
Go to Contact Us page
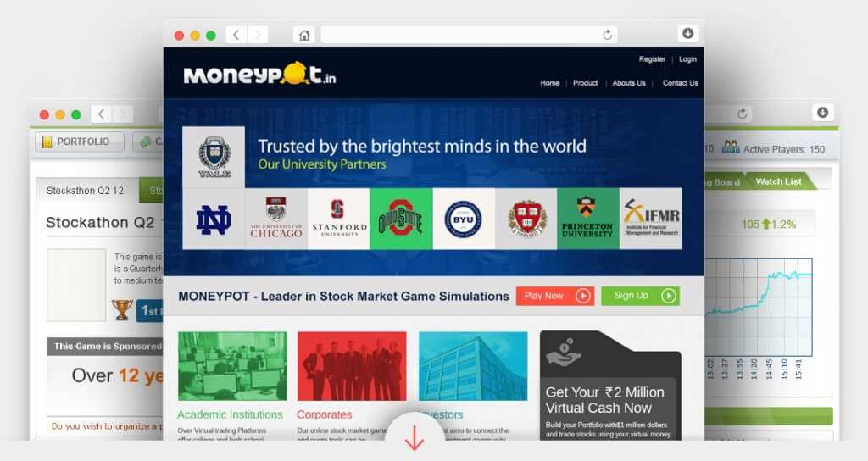[681, 83]
